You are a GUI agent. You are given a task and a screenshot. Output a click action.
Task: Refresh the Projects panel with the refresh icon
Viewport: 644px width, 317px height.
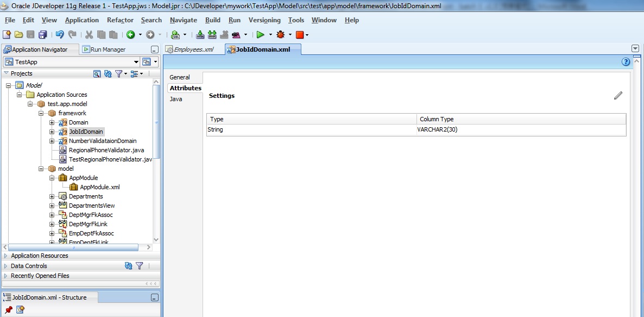(x=109, y=73)
